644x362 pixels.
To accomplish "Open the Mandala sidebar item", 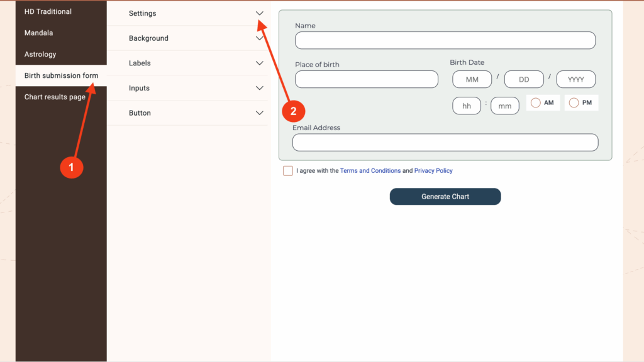I will click(38, 33).
